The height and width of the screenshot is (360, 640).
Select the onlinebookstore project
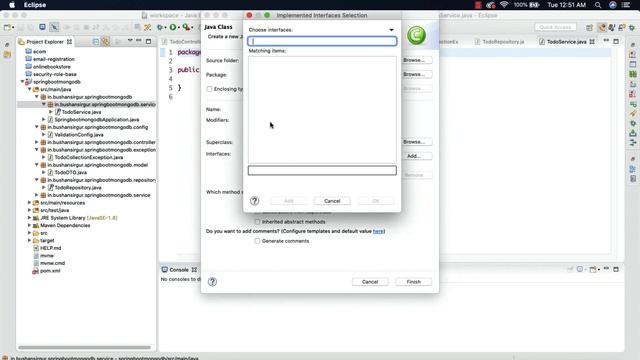click(48, 67)
